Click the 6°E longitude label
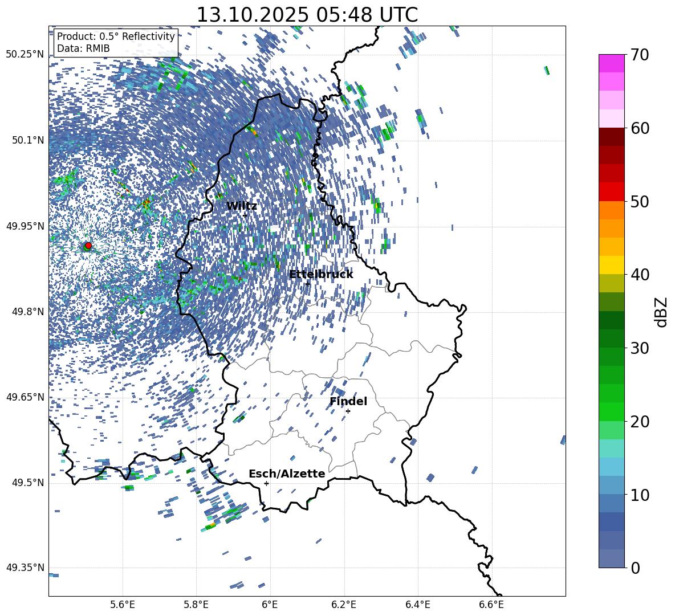 point(270,605)
